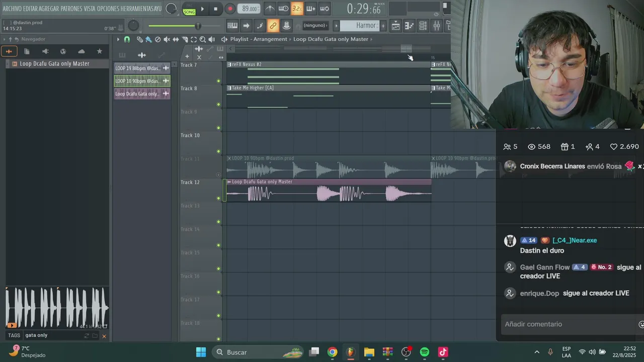Image resolution: width=644 pixels, height=362 pixels.
Task: Open the VISTA menu
Action: point(90,9)
